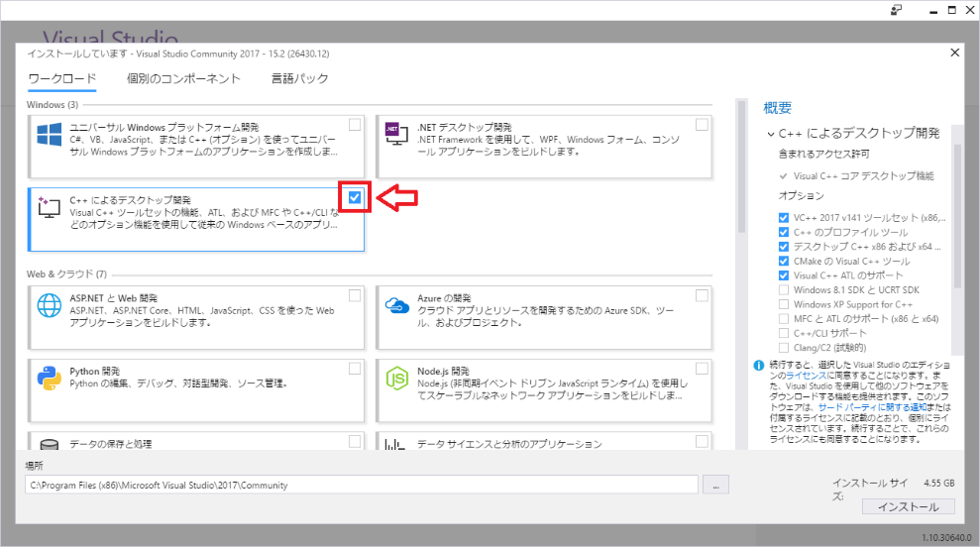Uncheck desktop C++ x86 and x64 option
980x547 pixels.
(783, 247)
